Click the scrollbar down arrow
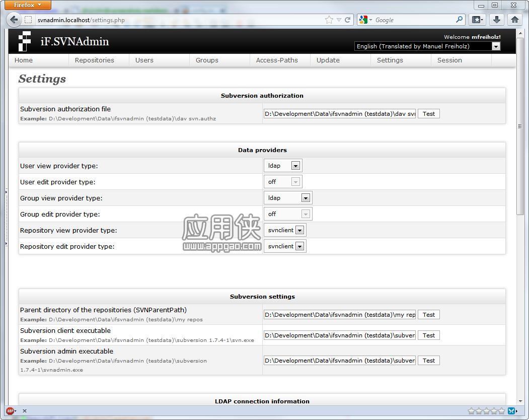This screenshot has height=420, width=529. pyautogui.click(x=520, y=401)
